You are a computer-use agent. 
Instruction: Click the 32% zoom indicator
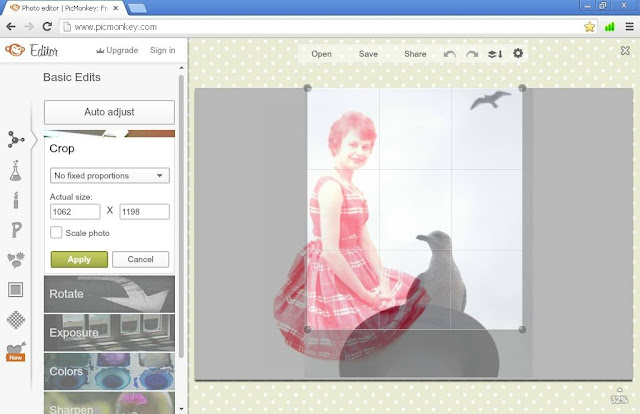coord(619,400)
